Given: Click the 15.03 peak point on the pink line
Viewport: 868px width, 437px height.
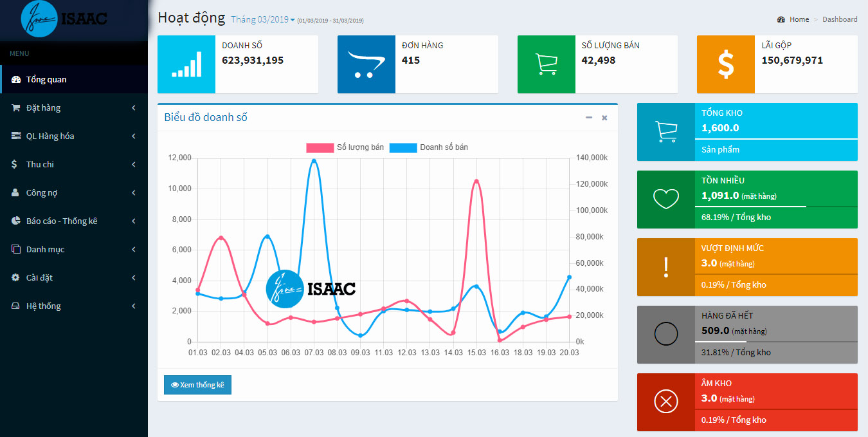Looking at the screenshot, I should coord(476,181).
